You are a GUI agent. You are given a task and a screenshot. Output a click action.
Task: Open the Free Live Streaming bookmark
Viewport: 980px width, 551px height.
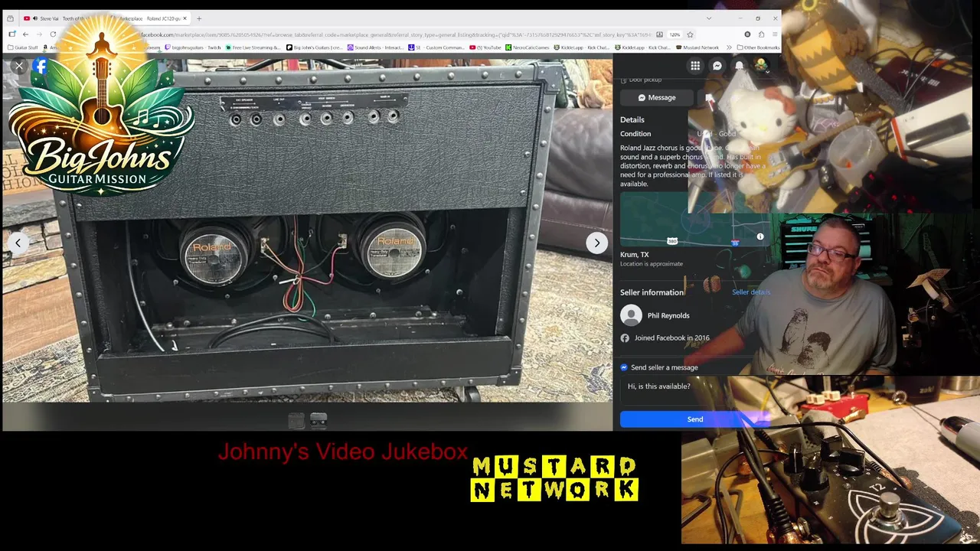[x=253, y=47]
